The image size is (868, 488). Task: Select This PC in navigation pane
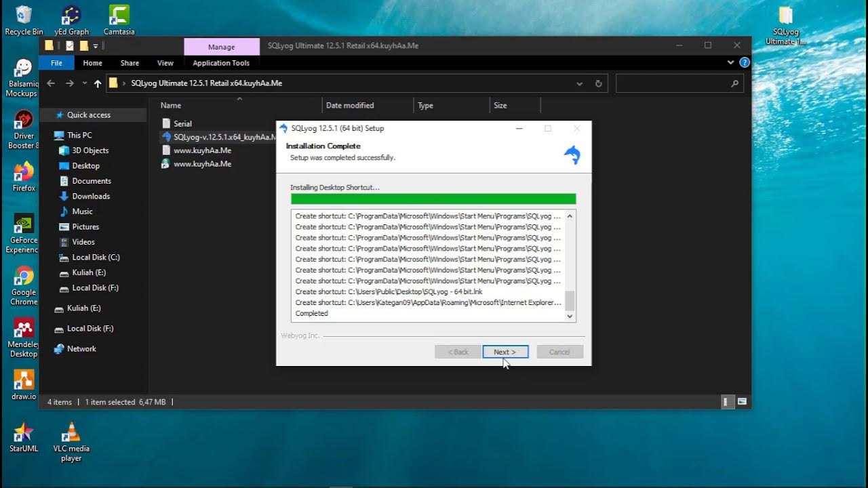pos(79,136)
